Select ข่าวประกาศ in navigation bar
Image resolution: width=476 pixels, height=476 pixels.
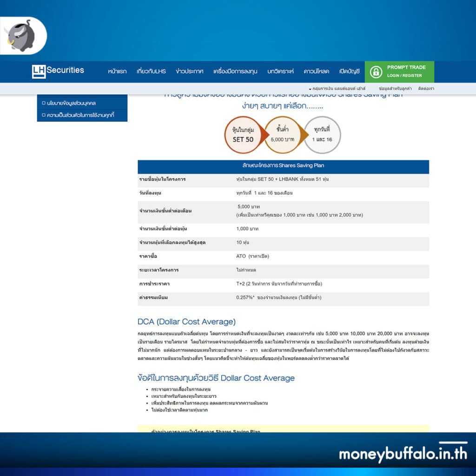tap(190, 72)
